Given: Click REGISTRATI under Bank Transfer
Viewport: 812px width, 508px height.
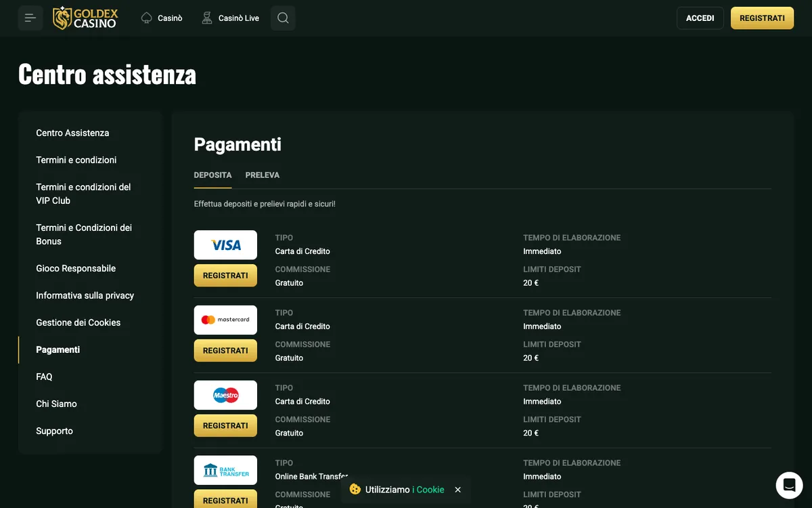Looking at the screenshot, I should [x=225, y=499].
